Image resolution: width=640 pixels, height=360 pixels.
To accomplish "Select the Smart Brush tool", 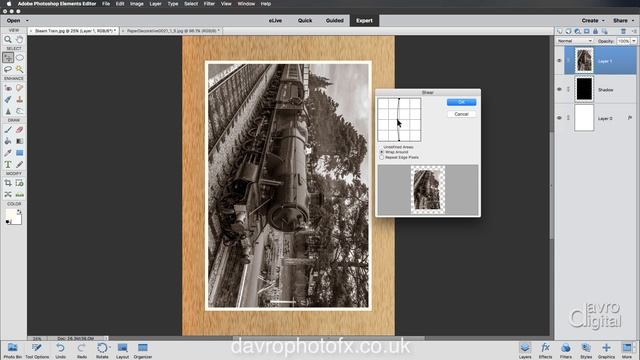I will 8,99.
